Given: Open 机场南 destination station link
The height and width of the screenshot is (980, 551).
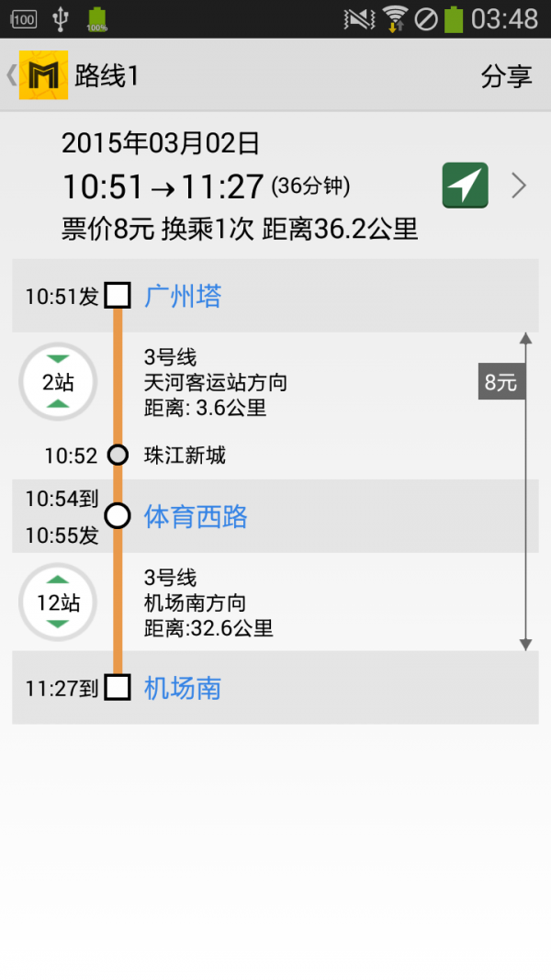Looking at the screenshot, I should click(183, 688).
